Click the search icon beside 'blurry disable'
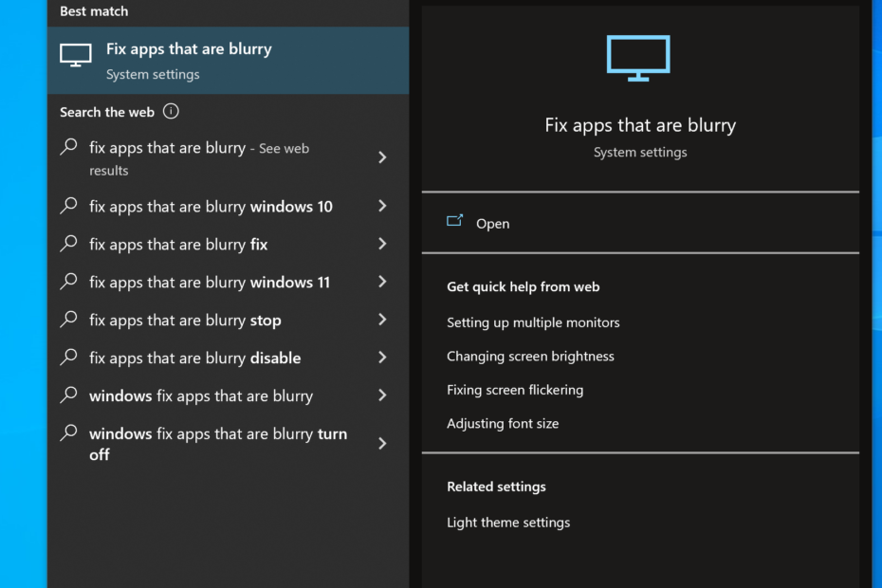 tap(68, 357)
